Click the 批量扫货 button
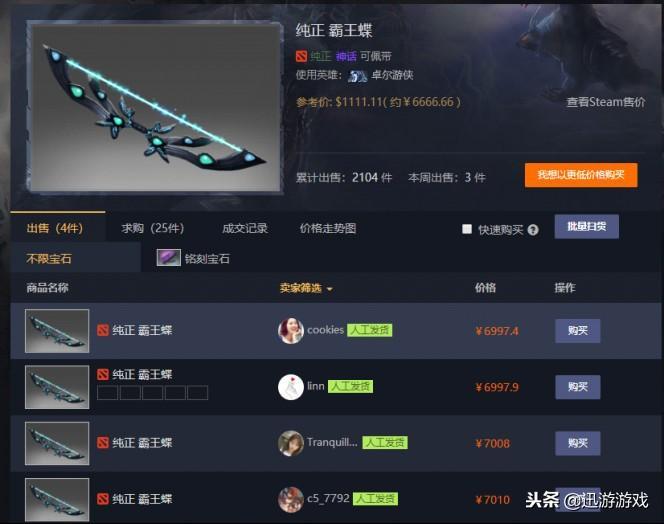The height and width of the screenshot is (524, 664). tap(587, 227)
